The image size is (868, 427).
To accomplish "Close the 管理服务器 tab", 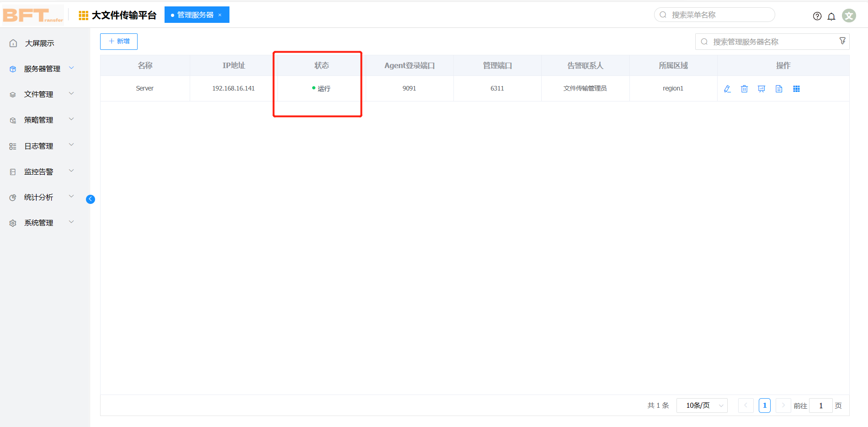I will (x=220, y=15).
